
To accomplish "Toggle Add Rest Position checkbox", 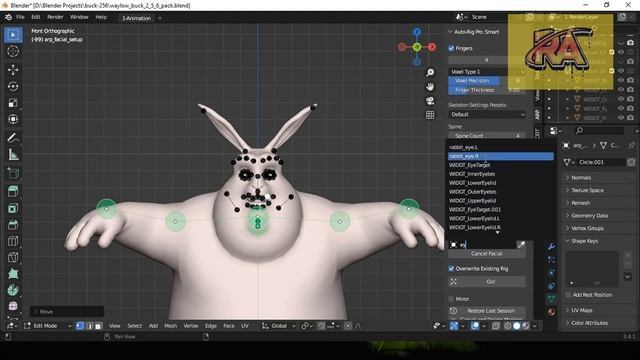I will point(568,295).
